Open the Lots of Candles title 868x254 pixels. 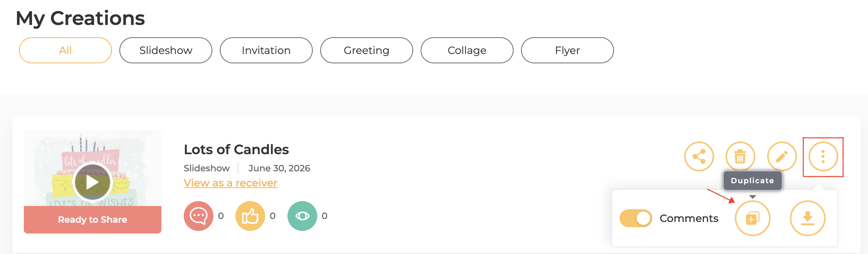(x=236, y=149)
